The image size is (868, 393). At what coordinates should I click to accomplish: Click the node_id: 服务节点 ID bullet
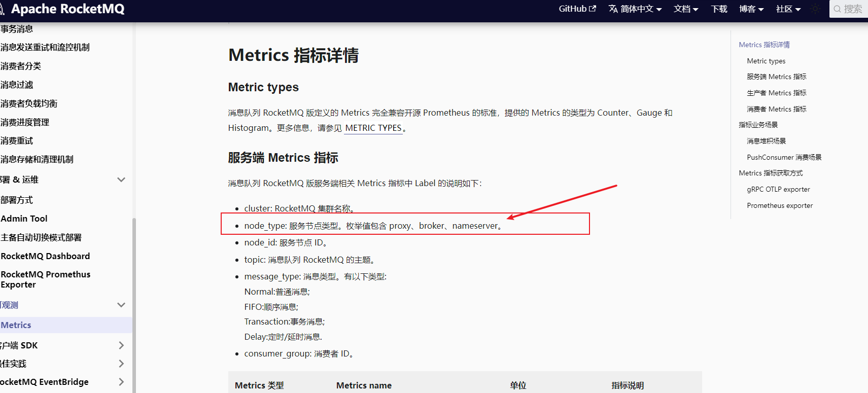(286, 242)
